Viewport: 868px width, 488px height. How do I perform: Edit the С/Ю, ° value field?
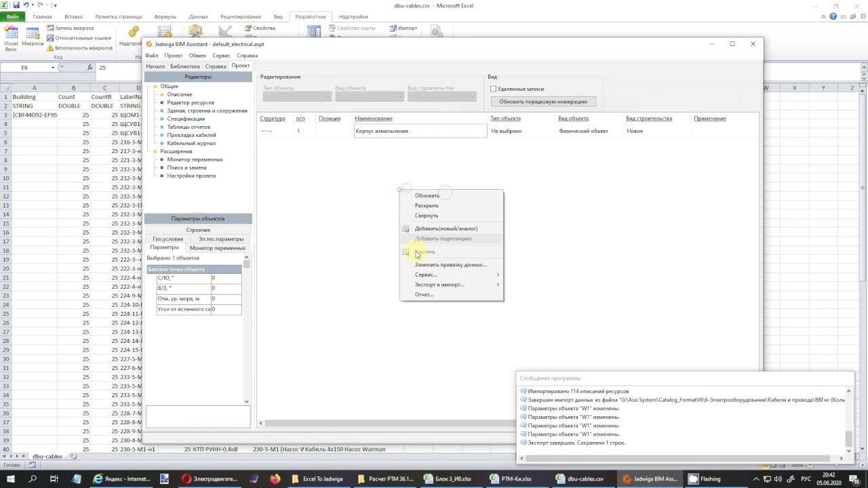coord(226,278)
